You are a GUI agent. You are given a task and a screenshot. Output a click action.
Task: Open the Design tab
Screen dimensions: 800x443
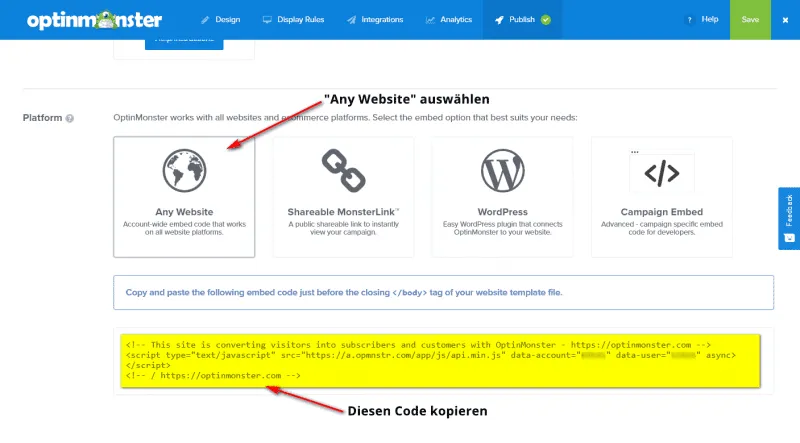[220, 19]
